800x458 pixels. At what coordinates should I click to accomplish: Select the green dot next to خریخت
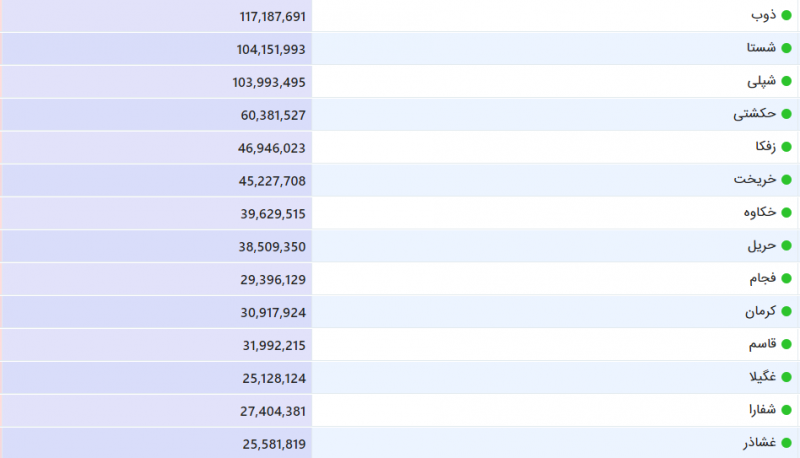click(786, 180)
